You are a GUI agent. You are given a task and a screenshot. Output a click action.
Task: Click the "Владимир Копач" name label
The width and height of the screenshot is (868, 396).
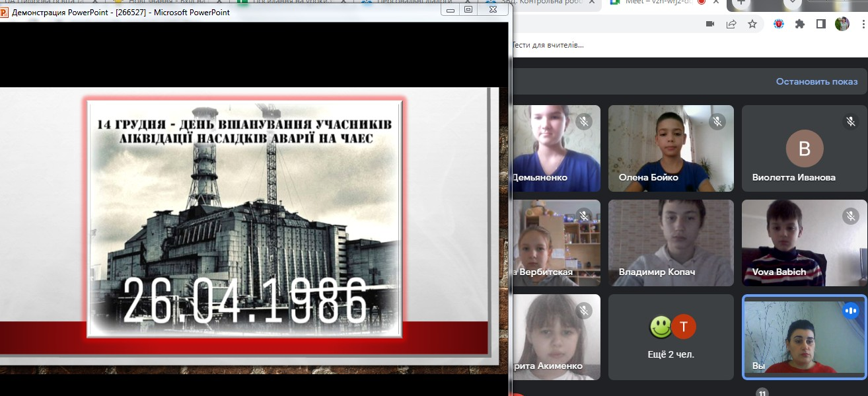[657, 272]
